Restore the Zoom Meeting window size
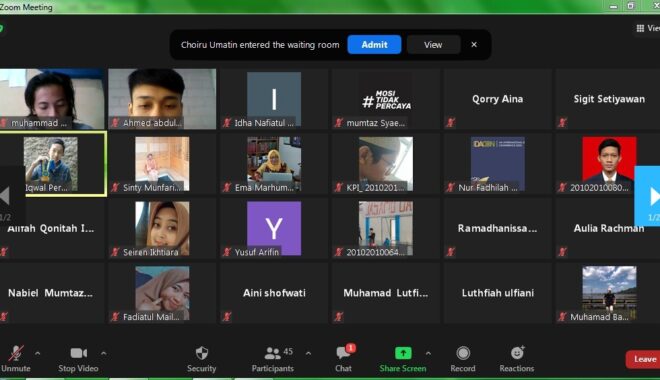The width and height of the screenshot is (660, 380). pos(631,6)
